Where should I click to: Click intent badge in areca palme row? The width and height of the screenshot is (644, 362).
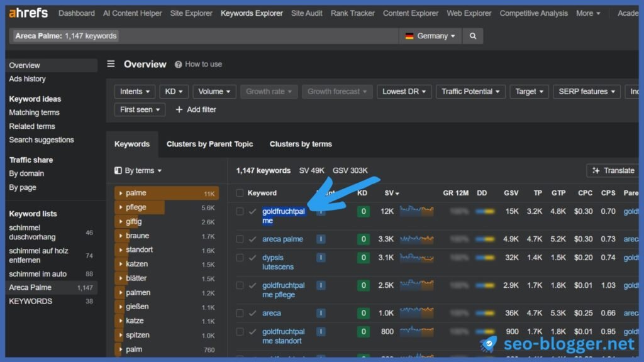tap(321, 239)
